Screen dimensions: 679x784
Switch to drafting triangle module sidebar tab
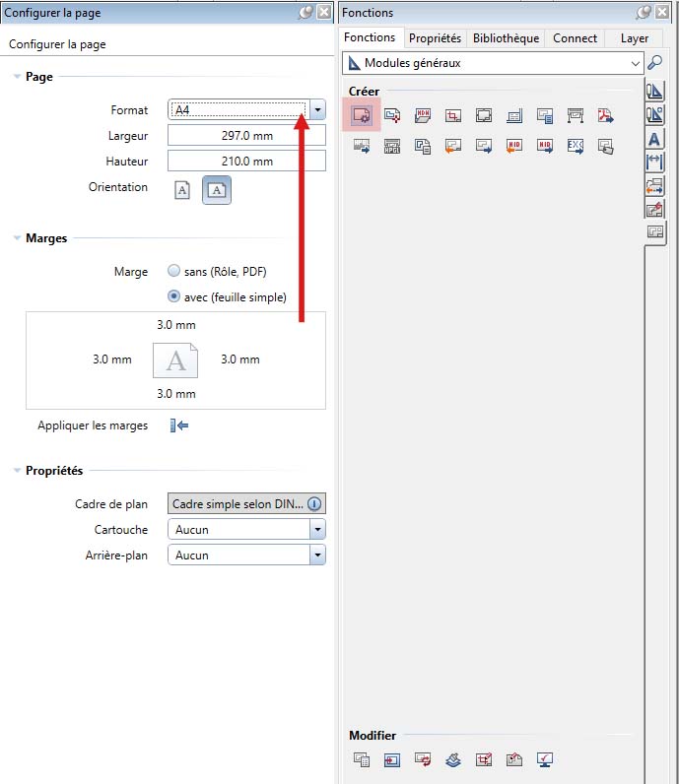coord(654,91)
